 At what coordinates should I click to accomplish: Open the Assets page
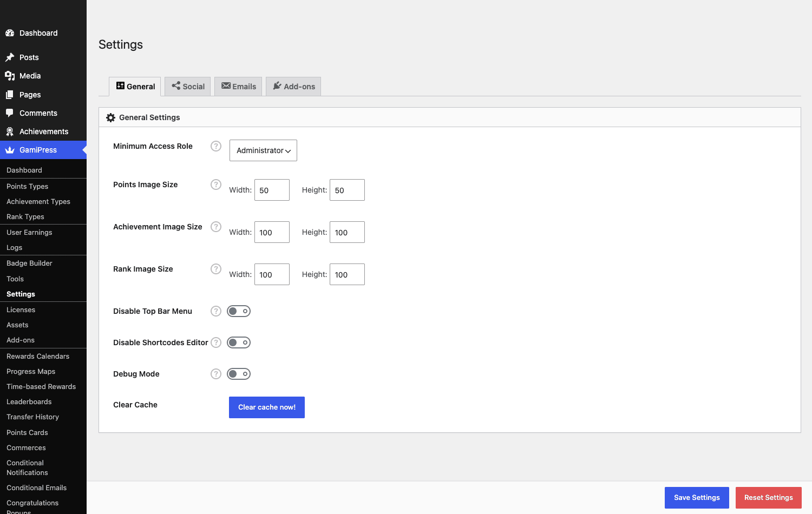(x=43, y=325)
